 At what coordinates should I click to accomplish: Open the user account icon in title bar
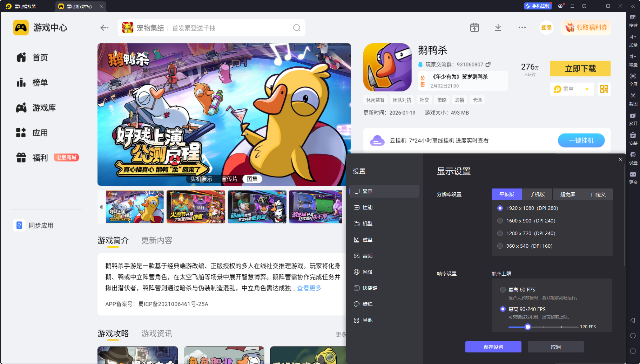[x=560, y=6]
